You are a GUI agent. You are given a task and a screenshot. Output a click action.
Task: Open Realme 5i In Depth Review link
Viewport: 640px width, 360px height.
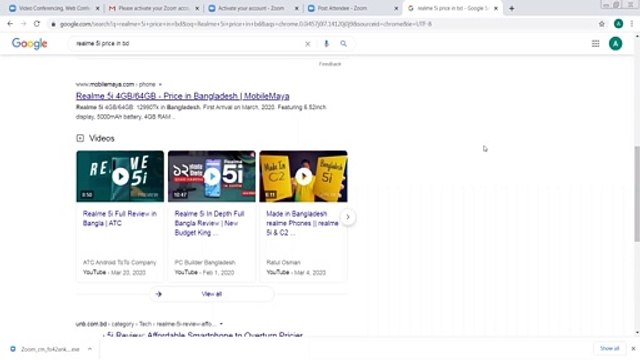[209, 223]
